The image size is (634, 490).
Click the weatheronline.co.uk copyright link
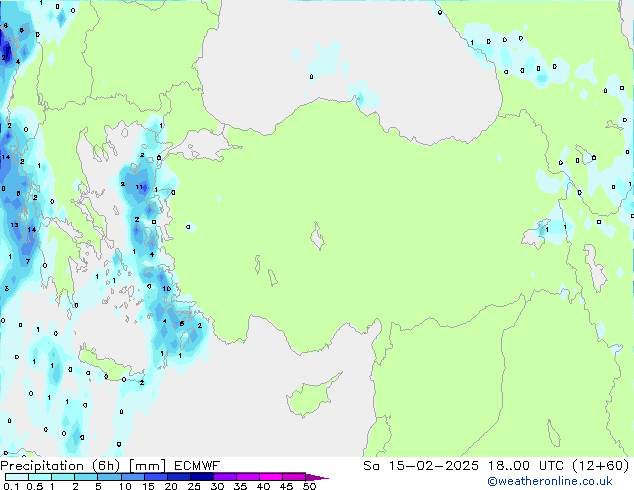[563, 481]
